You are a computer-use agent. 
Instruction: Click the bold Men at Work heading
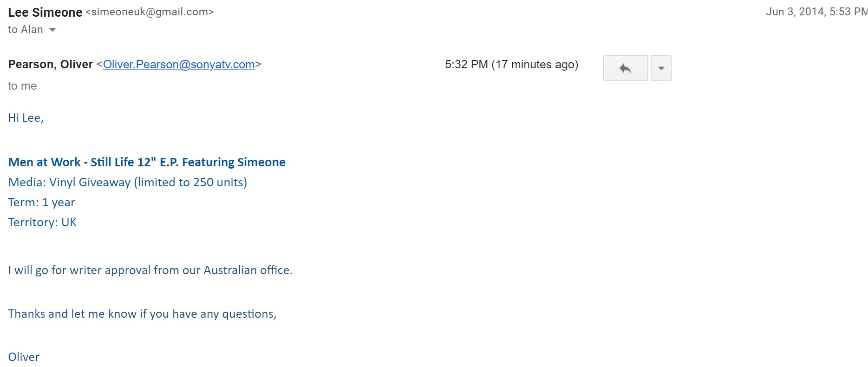[x=147, y=162]
